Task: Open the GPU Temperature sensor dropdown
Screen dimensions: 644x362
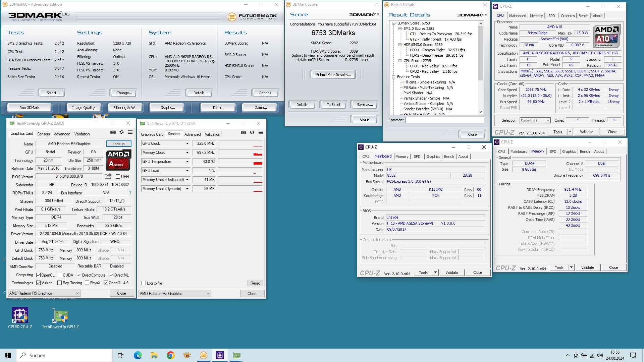Action: (187, 162)
